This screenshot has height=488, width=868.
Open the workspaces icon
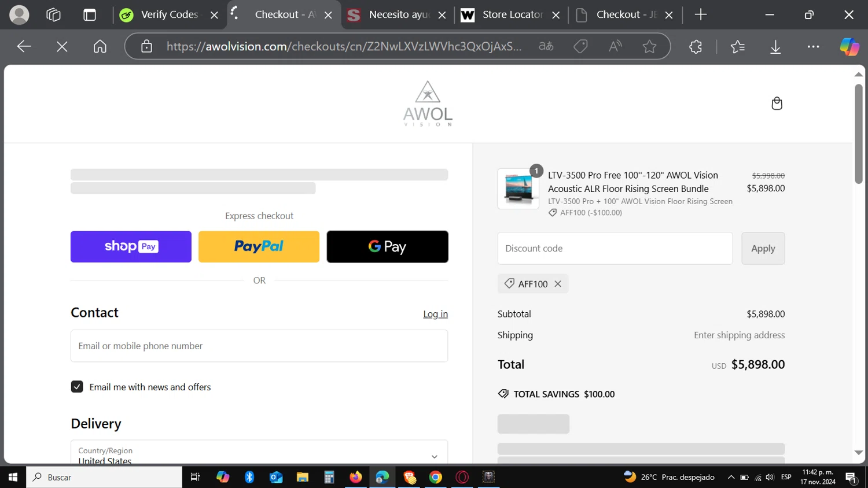pyautogui.click(x=53, y=15)
